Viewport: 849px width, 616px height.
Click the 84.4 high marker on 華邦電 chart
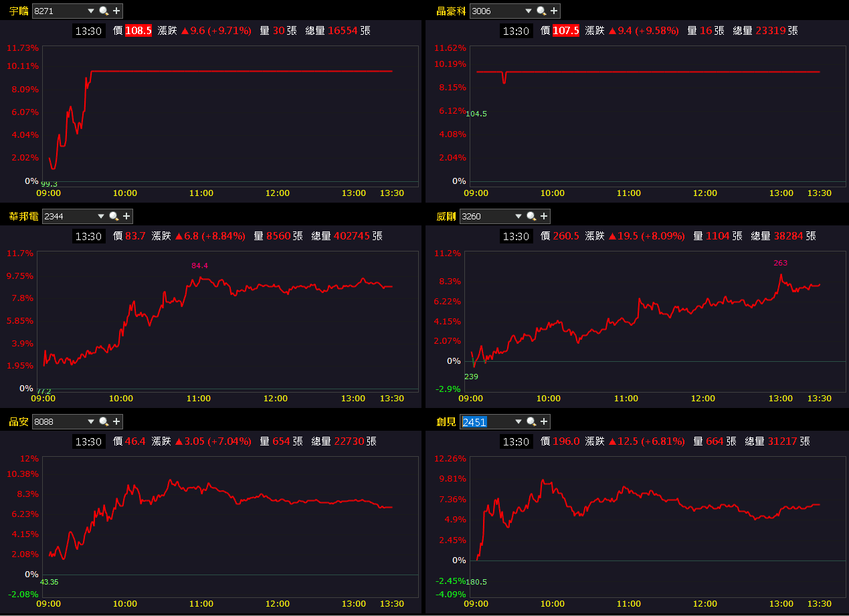pos(199,266)
